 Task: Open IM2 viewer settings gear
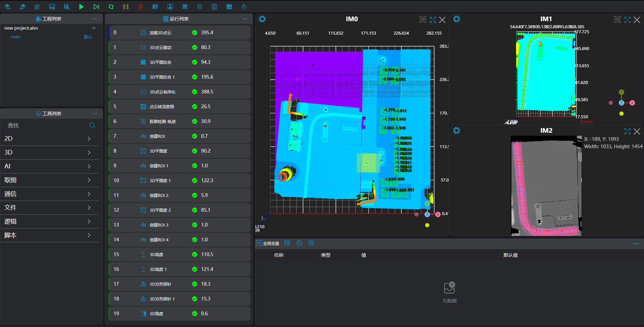click(x=457, y=131)
